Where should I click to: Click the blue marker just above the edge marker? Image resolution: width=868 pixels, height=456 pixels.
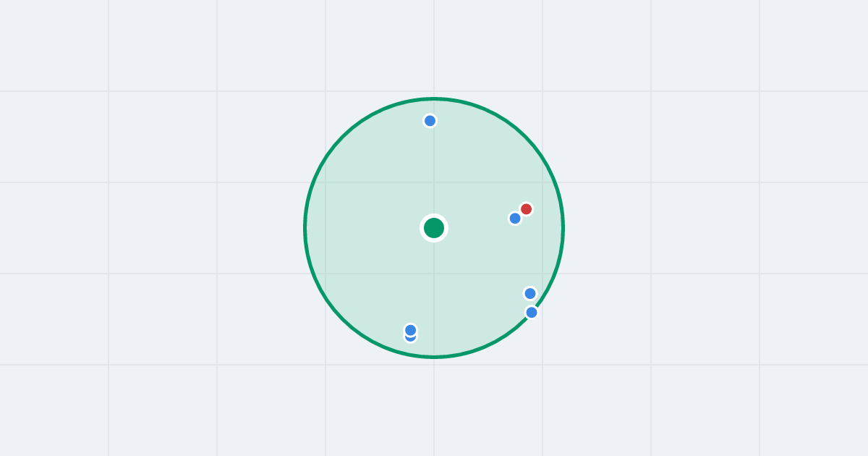click(x=530, y=293)
